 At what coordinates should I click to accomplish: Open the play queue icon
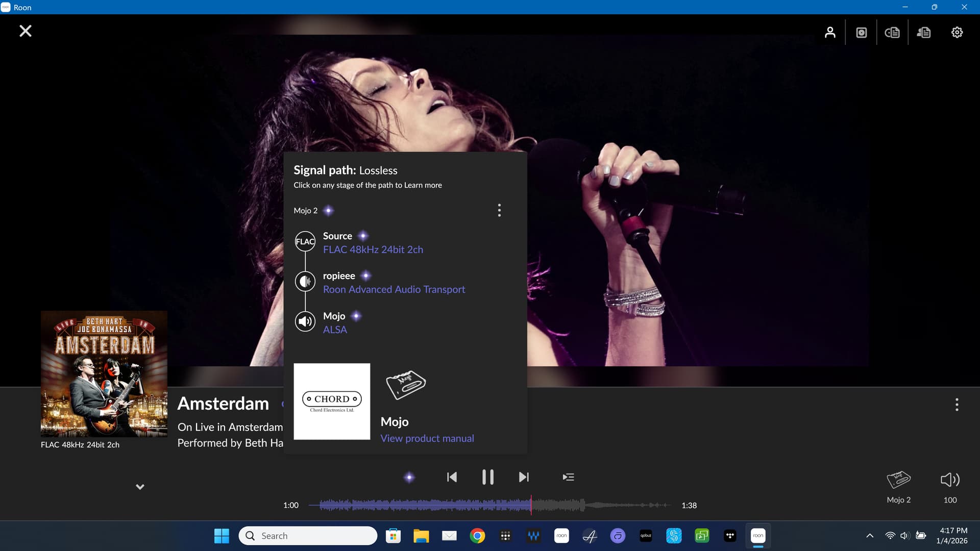(x=568, y=478)
